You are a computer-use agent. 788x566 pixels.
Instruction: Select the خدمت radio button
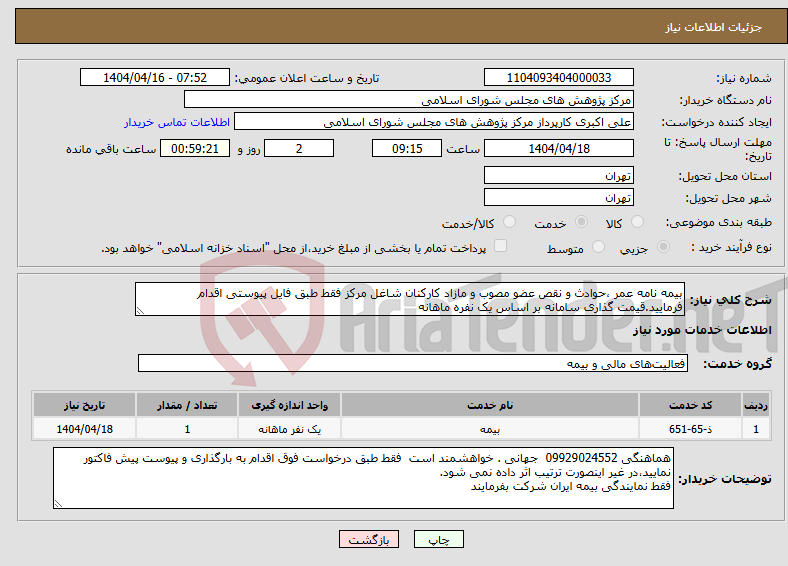pyautogui.click(x=581, y=222)
